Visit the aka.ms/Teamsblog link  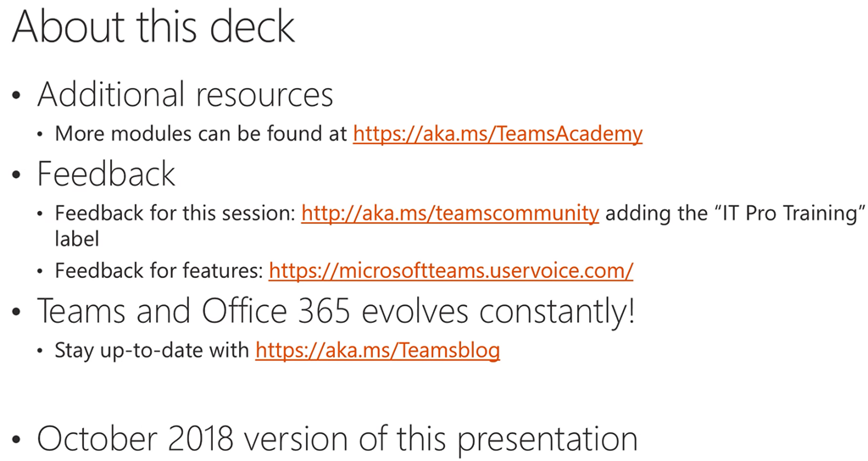(377, 350)
